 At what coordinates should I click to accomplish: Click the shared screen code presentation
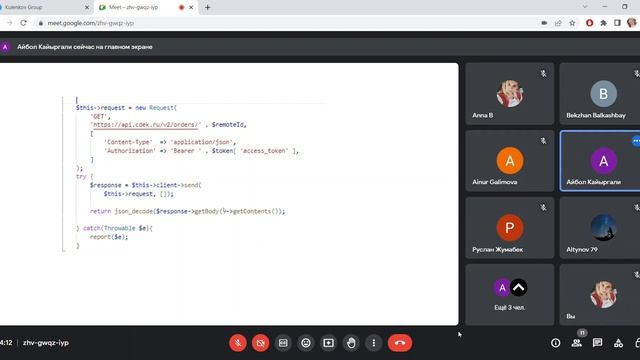pyautogui.click(x=229, y=194)
